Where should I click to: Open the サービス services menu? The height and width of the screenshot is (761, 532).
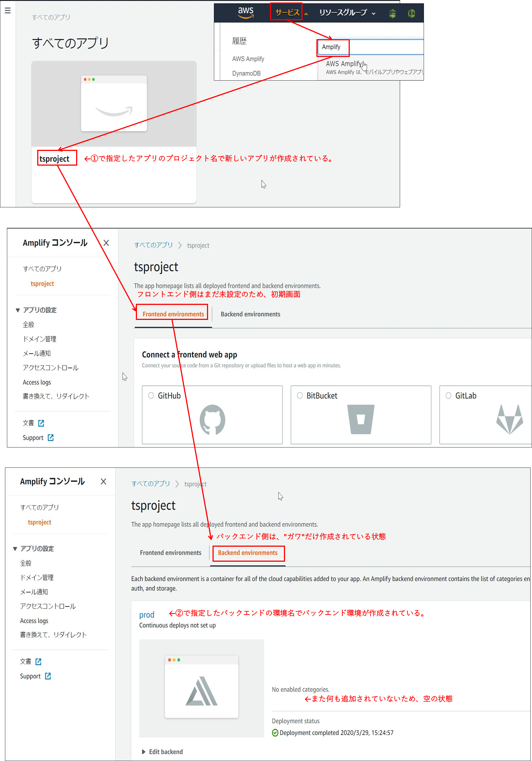[x=287, y=13]
